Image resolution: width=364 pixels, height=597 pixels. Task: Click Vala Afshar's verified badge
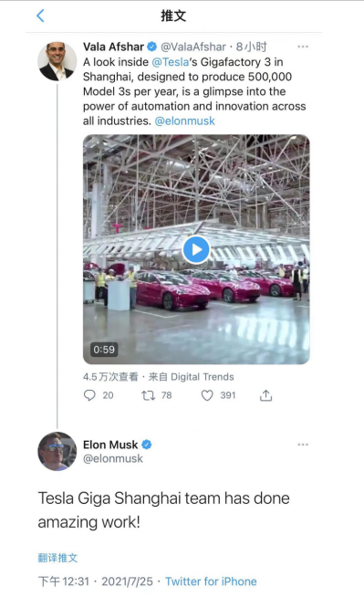pyautogui.click(x=151, y=47)
